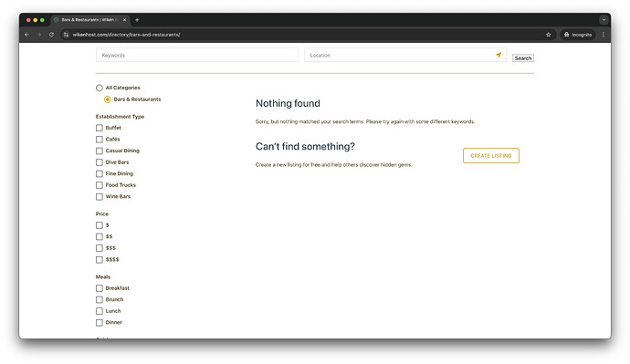Check the single $ price checkbox

(x=100, y=225)
